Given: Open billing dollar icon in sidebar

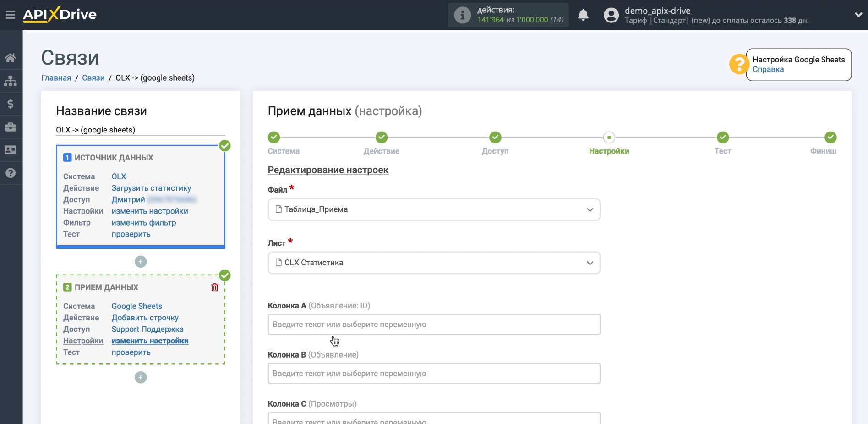Looking at the screenshot, I should (x=11, y=104).
